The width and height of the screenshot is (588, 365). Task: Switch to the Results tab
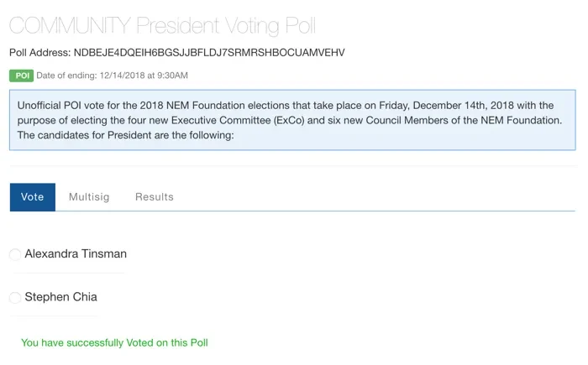pyautogui.click(x=155, y=197)
